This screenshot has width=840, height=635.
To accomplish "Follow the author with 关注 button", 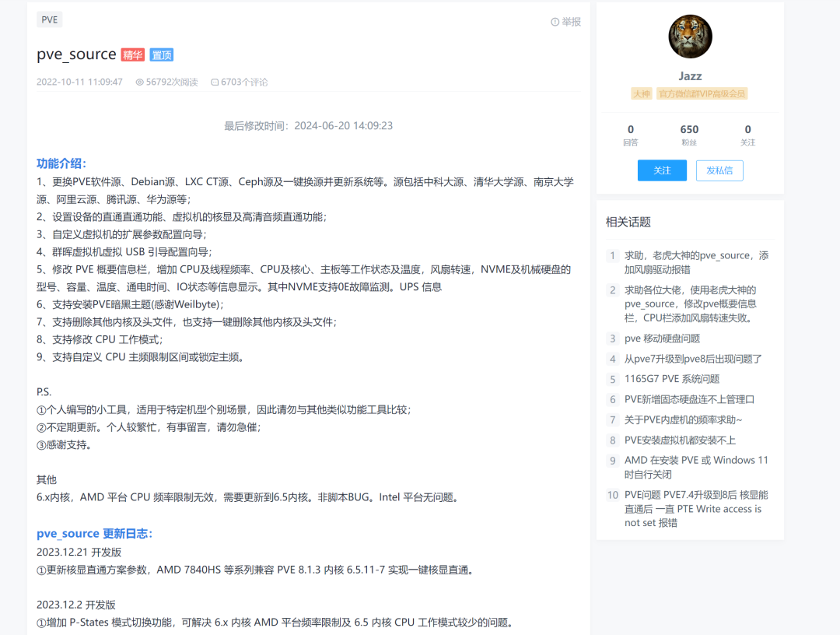I will point(662,170).
